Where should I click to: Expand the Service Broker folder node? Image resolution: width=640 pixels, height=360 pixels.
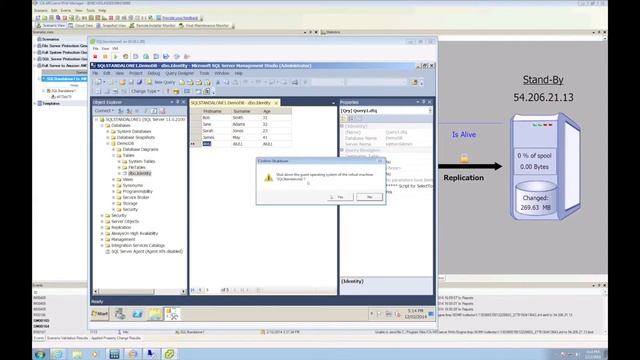[114, 198]
